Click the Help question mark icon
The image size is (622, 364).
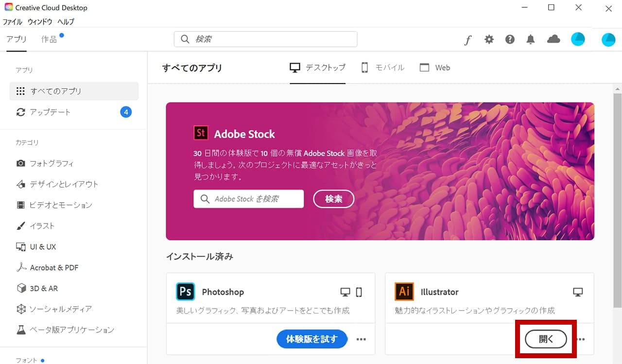pyautogui.click(x=510, y=39)
